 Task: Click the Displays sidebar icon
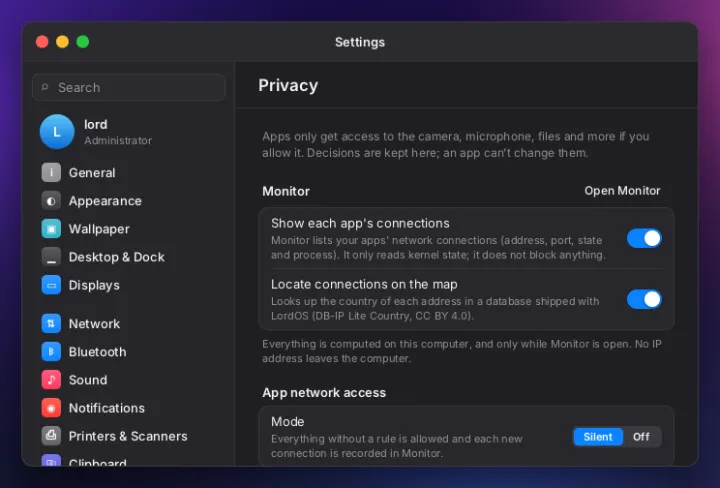pyautogui.click(x=51, y=285)
